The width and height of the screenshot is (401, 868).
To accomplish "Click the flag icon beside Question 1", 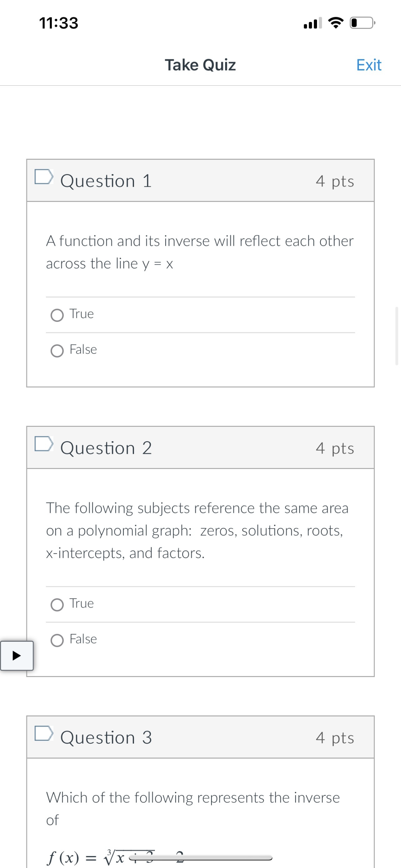I will pos(44,179).
